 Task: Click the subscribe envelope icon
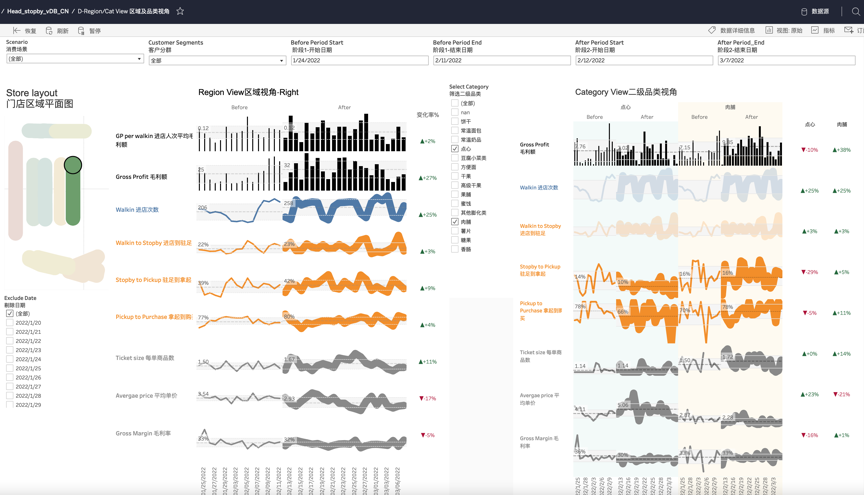pos(849,30)
